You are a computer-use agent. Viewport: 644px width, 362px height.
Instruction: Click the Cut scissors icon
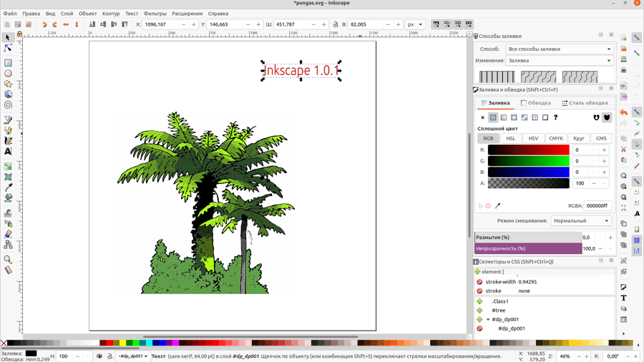tap(623, 150)
